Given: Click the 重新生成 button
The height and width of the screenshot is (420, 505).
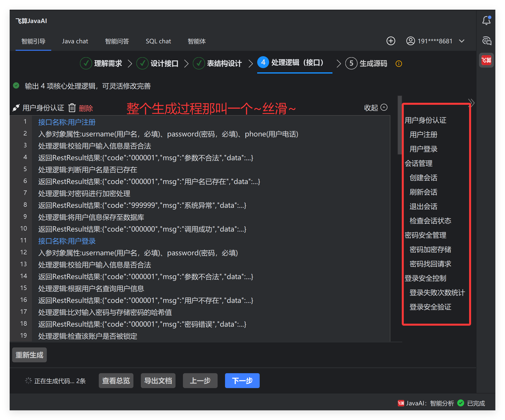Looking at the screenshot, I should 29,355.
